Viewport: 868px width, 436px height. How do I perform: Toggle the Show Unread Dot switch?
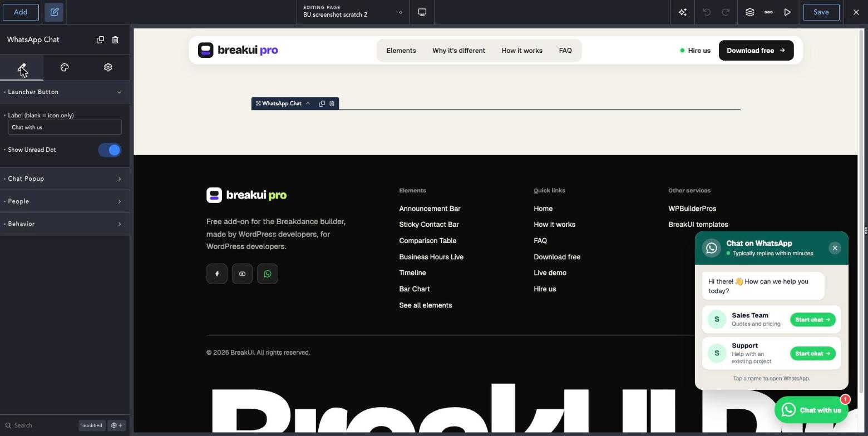click(110, 150)
